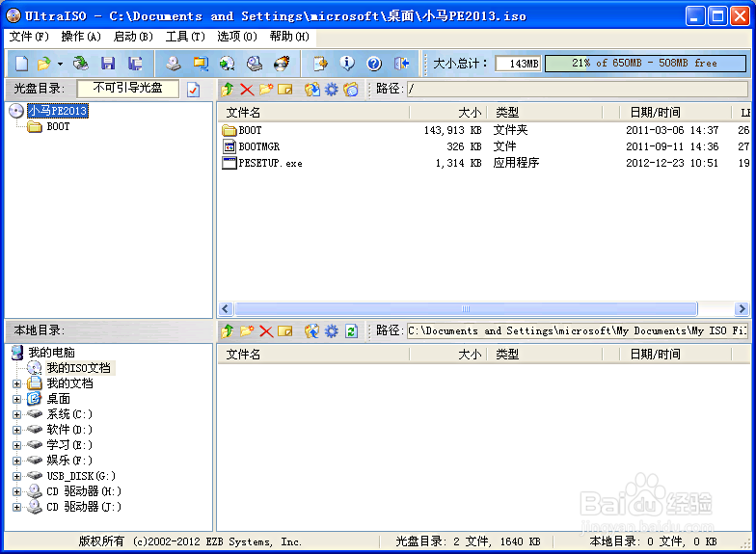Click the Compress ISO icon

pyautogui.click(x=201, y=64)
